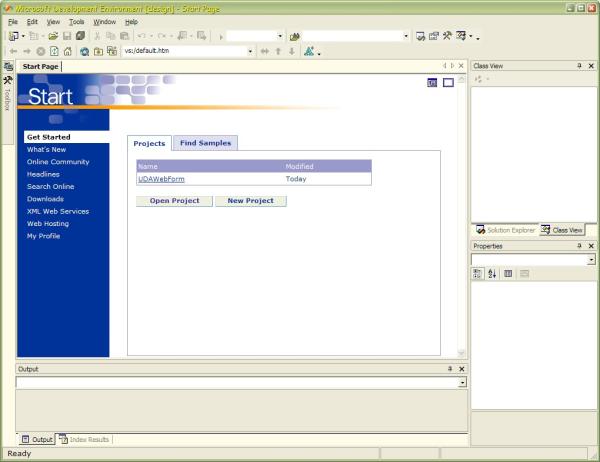Close the Start Page document tab
Viewport: 600px width, 462px height.
(x=461, y=66)
